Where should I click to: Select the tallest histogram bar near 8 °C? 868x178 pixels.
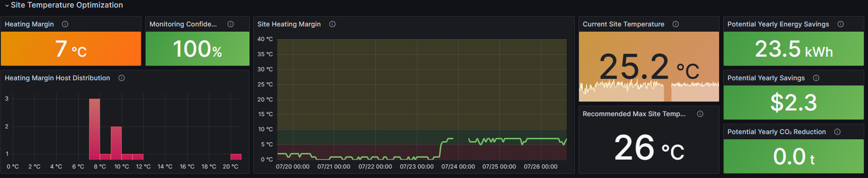(x=94, y=129)
